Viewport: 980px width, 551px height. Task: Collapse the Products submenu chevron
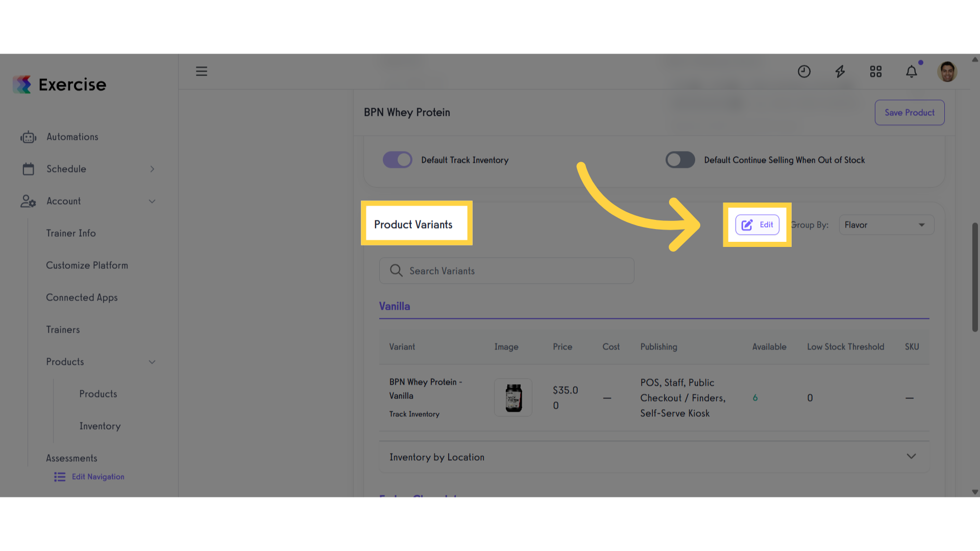click(x=152, y=362)
